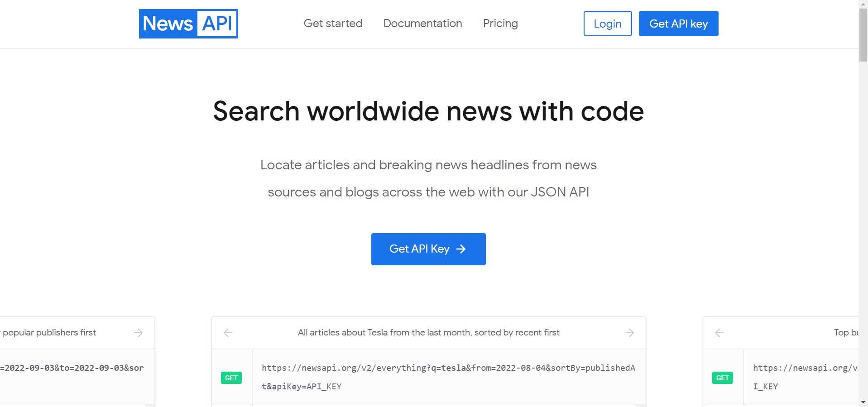Click the scrollbar down arrow
This screenshot has height=407, width=868.
pyautogui.click(x=863, y=402)
